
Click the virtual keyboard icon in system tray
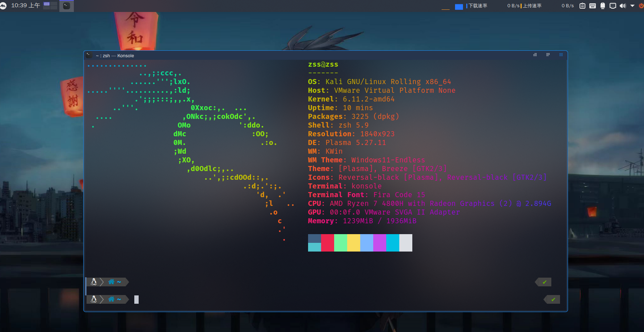[592, 6]
